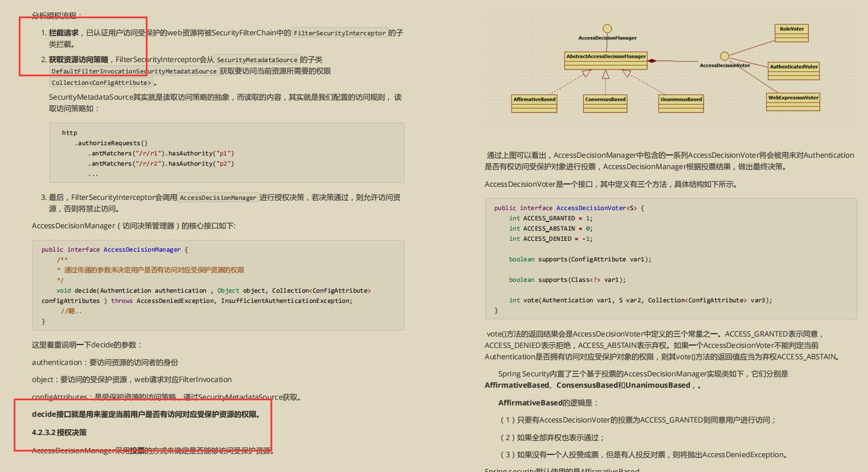Select the AbstractAccessDecisionManager class box
The height and width of the screenshot is (472, 868).
(606, 60)
